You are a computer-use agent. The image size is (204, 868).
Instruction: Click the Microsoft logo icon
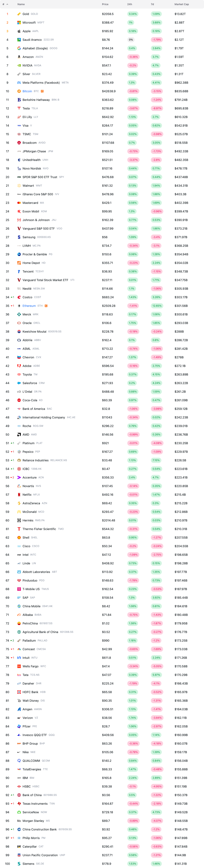[x=19, y=23]
